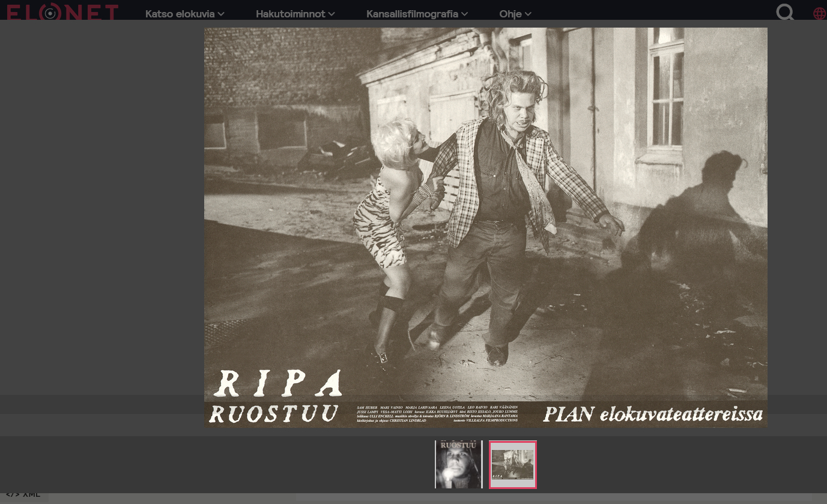The width and height of the screenshot is (827, 504).
Task: Click the red globe language icon
Action: pos(819,13)
